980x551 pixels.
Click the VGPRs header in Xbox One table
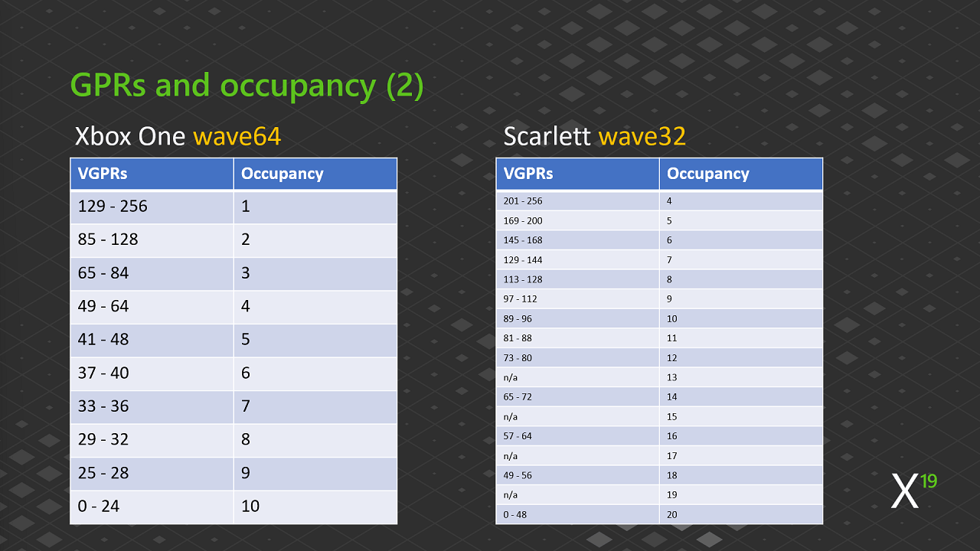point(152,174)
